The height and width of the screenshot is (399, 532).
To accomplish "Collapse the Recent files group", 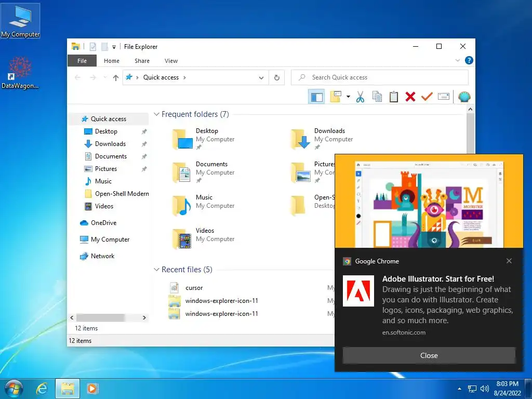I will [x=156, y=270].
